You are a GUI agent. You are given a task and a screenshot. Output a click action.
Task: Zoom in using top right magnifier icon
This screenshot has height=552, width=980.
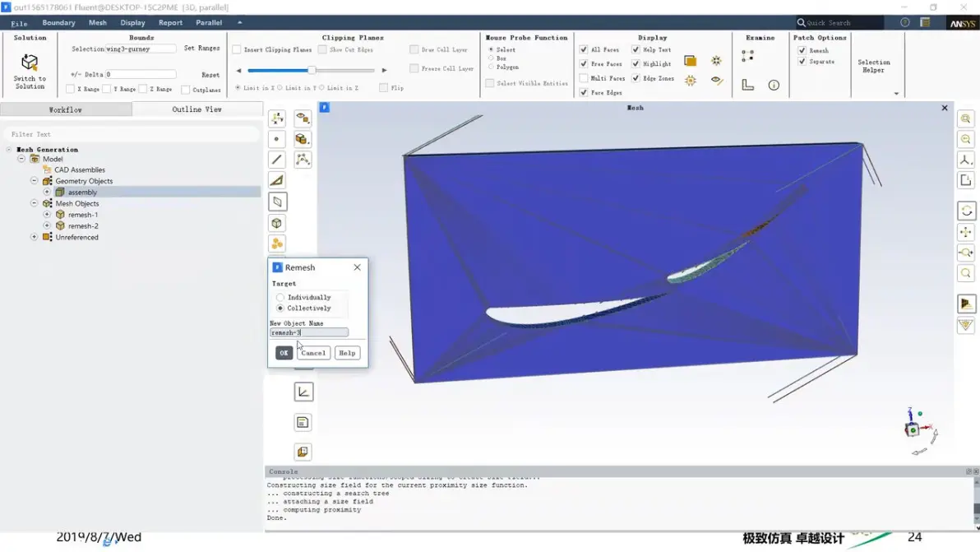tap(966, 118)
